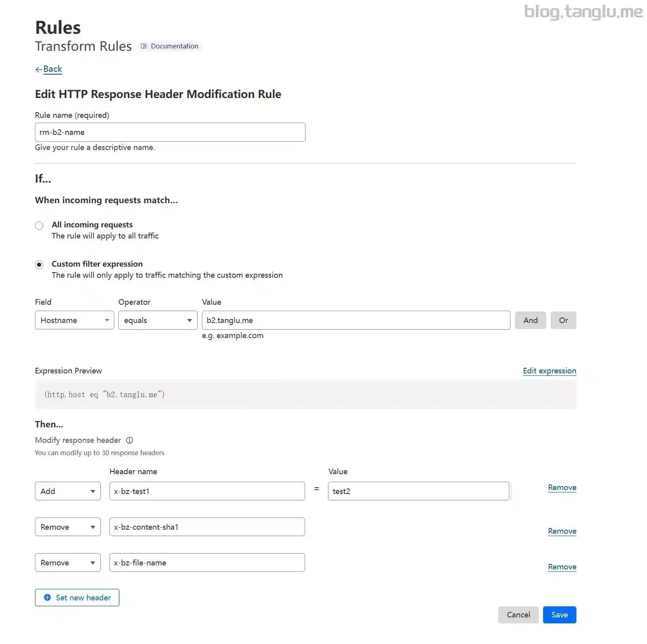The image size is (647, 644).
Task: Cancel editing the rule
Action: click(518, 615)
